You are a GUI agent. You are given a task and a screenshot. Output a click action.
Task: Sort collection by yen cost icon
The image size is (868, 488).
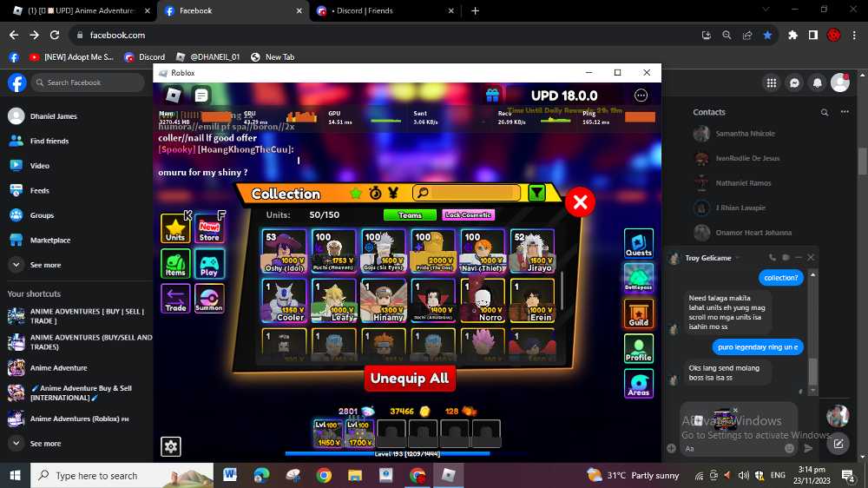[x=393, y=193]
